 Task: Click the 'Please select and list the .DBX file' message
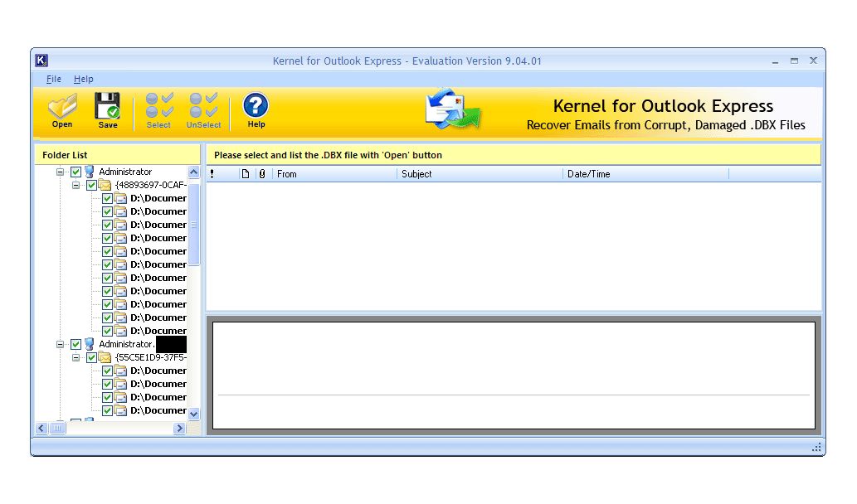point(328,155)
